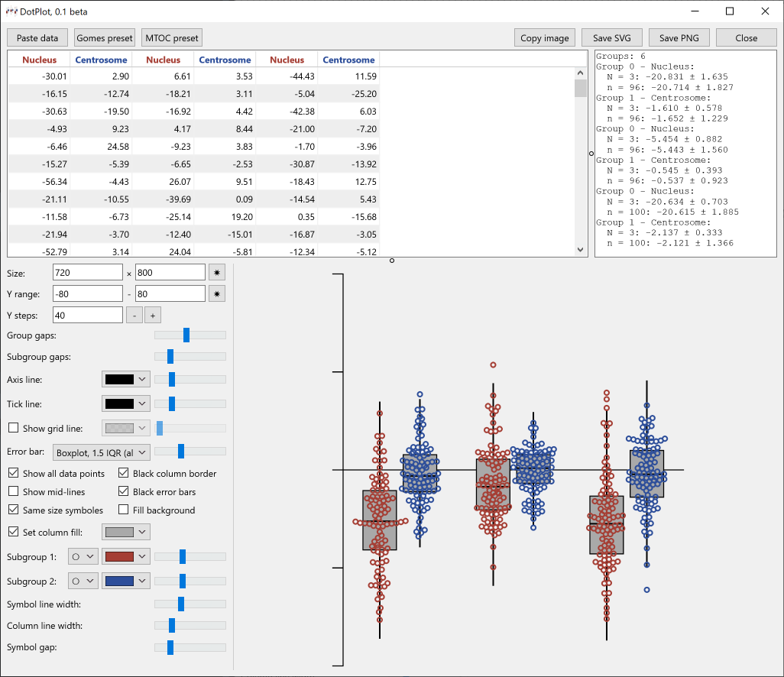Image resolution: width=784 pixels, height=677 pixels.
Task: Click the data table scroll-down arrow
Action: click(580, 250)
